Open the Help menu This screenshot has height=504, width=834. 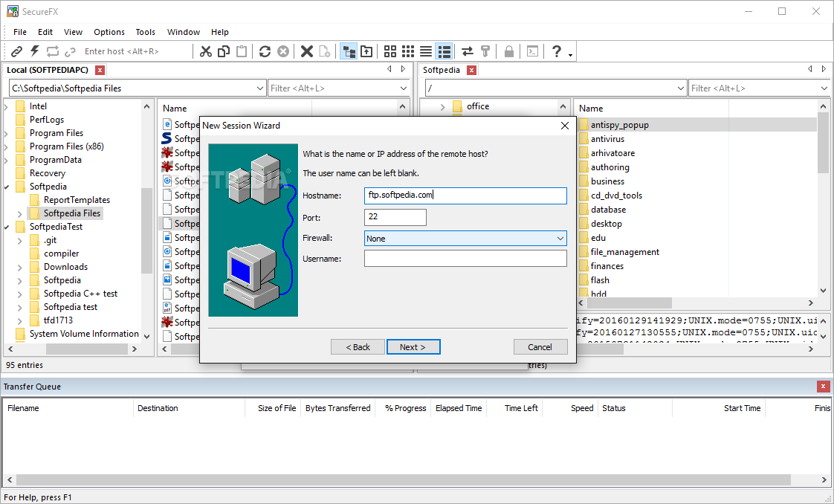(x=220, y=32)
